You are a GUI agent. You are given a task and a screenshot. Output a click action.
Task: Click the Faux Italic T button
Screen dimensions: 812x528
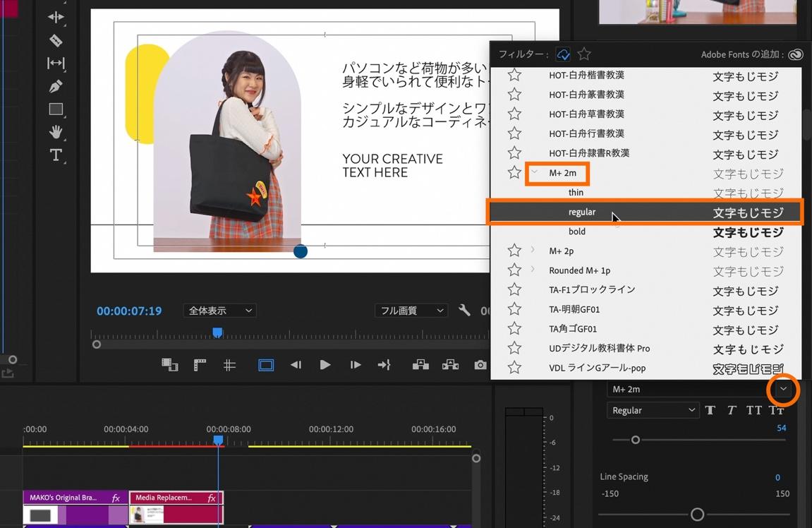click(x=732, y=410)
